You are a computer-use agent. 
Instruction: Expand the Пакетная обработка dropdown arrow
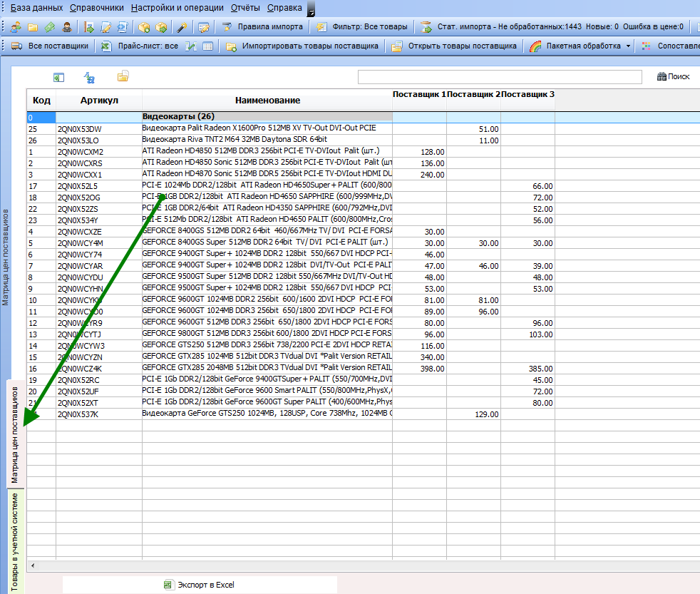pos(628,46)
